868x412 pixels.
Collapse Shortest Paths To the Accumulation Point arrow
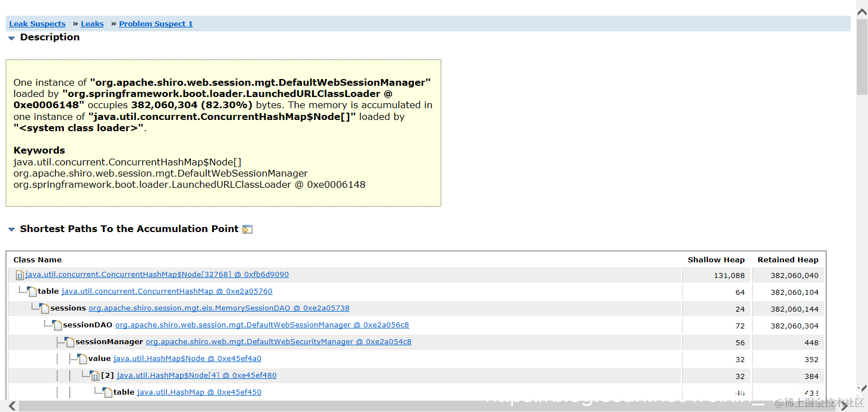[11, 229]
